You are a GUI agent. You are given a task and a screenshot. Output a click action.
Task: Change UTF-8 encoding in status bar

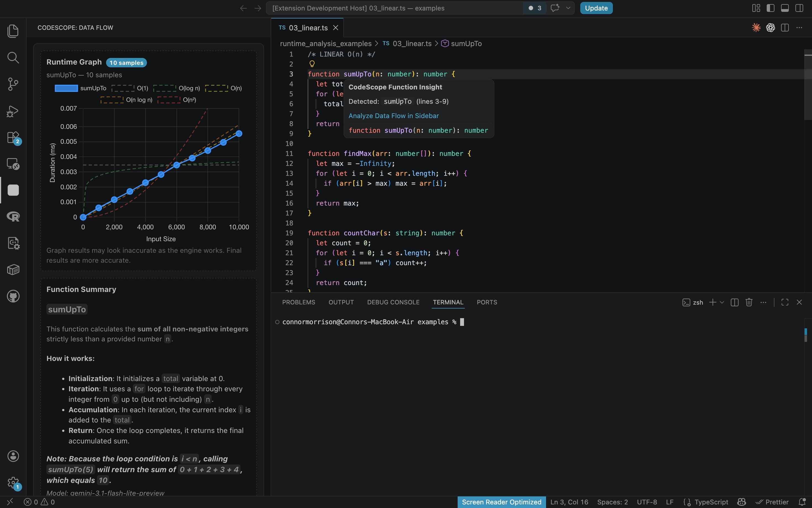tap(647, 502)
